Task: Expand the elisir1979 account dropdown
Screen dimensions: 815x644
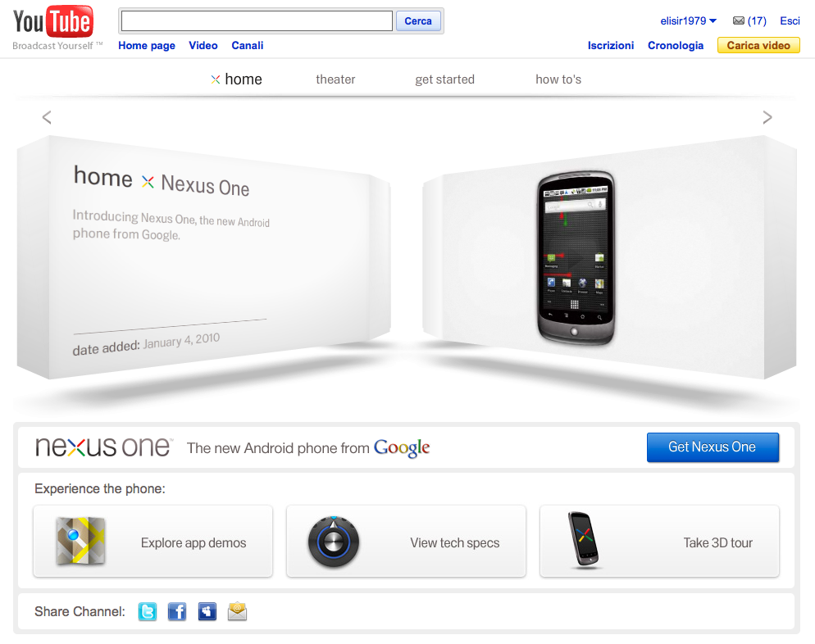Action: pyautogui.click(x=688, y=20)
